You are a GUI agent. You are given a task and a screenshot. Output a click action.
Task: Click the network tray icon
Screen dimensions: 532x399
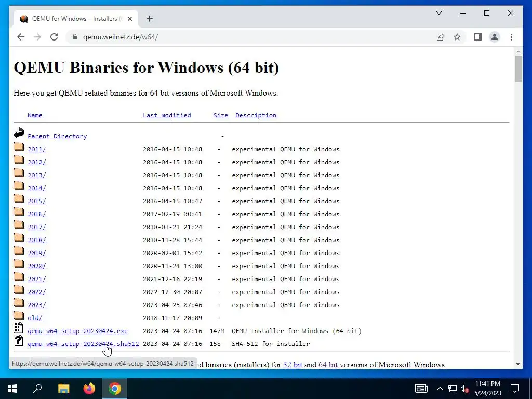[x=453, y=389]
